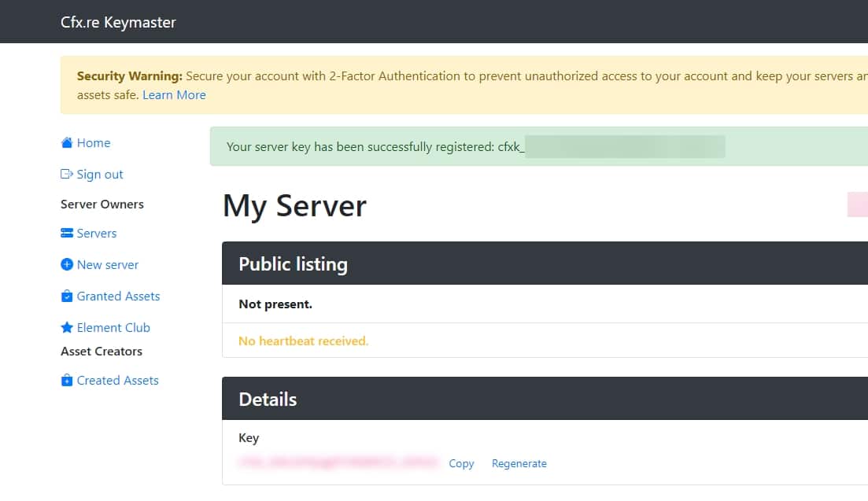Follow the Learn More security link

(174, 95)
